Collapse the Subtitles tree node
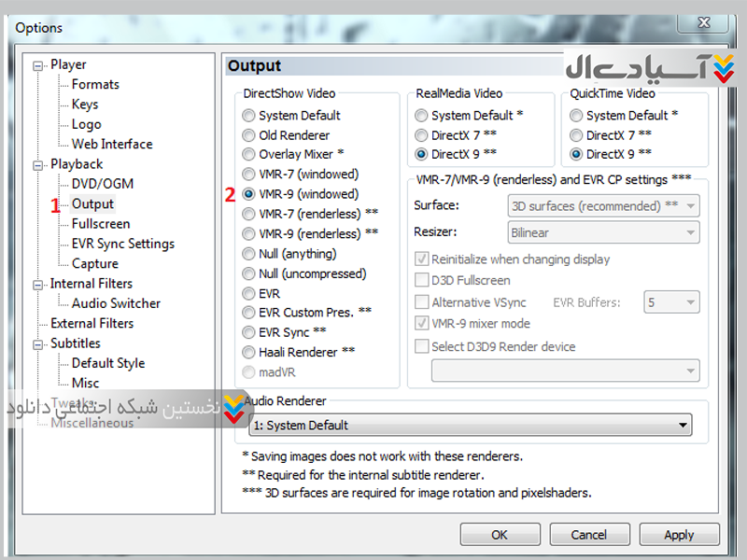The height and width of the screenshot is (560, 747). (x=38, y=343)
